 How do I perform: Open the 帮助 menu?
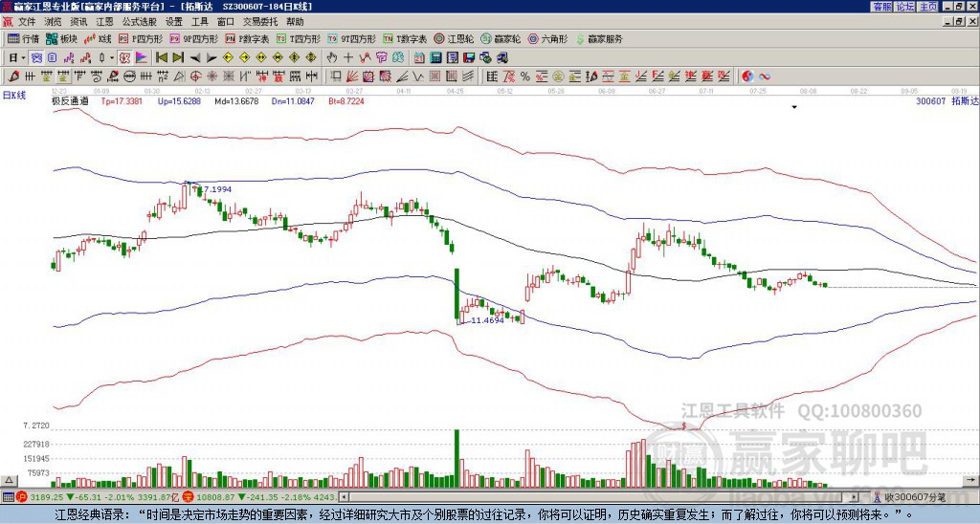295,22
